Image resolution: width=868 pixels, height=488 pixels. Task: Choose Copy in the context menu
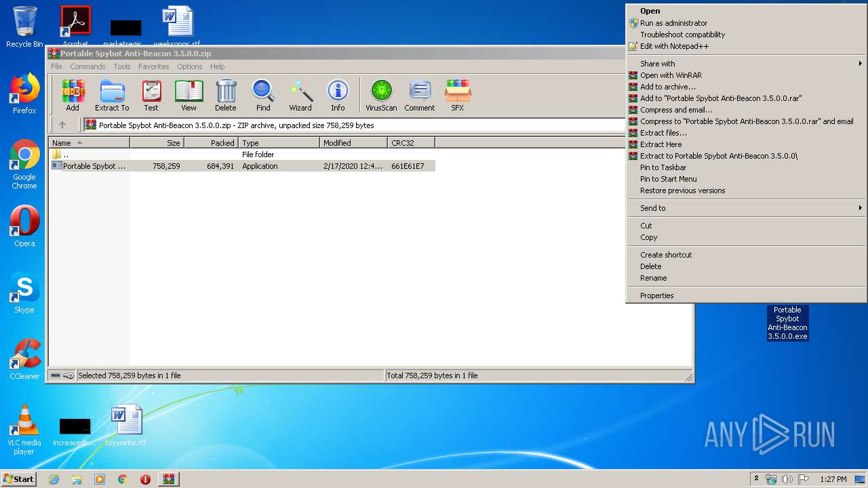(x=746, y=237)
